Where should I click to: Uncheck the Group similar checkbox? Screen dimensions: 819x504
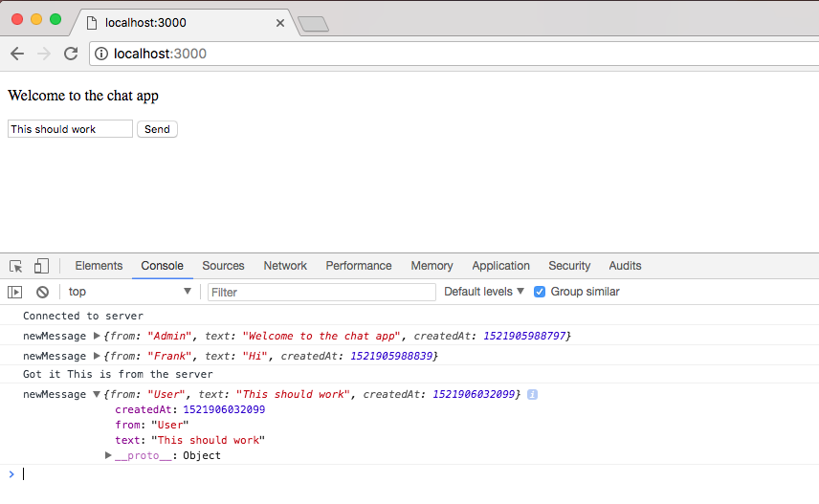(x=540, y=292)
